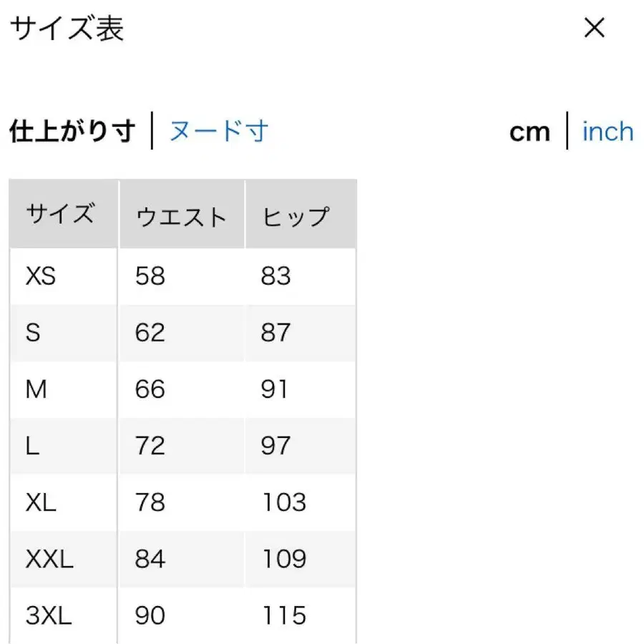Screen dimensions: 644x644
Task: Switch measurements to ヌード寸 view
Action: click(218, 131)
